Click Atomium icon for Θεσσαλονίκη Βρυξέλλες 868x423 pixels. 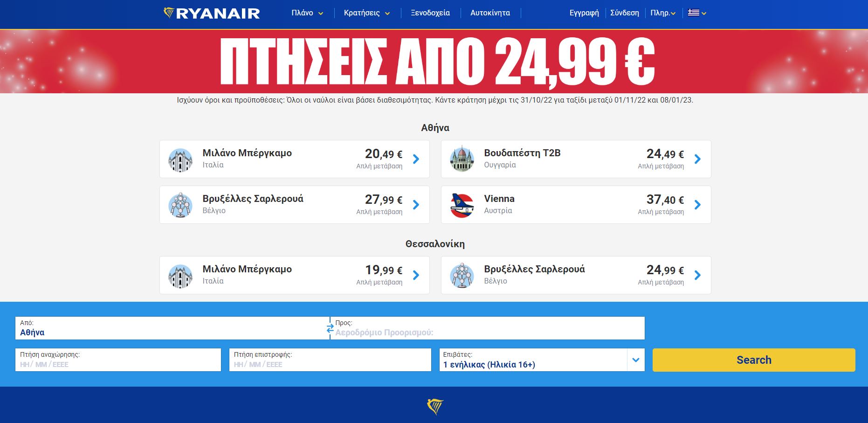click(x=462, y=276)
